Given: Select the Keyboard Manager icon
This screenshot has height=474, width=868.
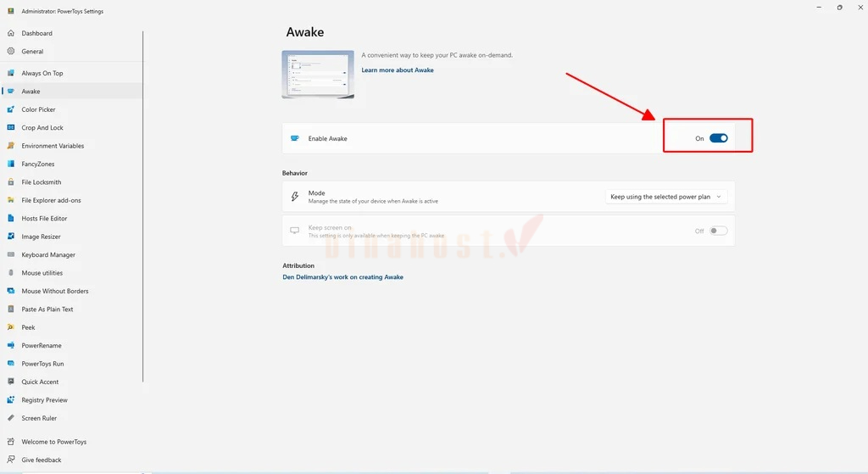Looking at the screenshot, I should (x=10, y=254).
